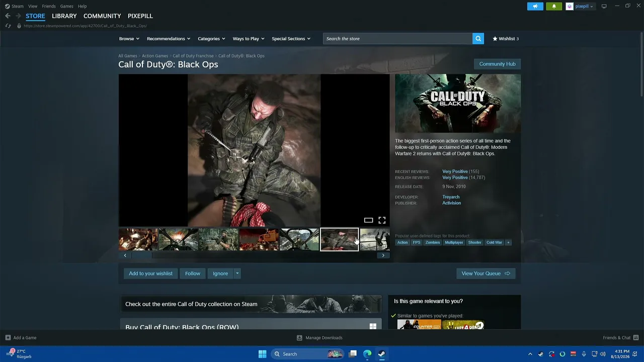This screenshot has width=644, height=362.
Task: Open the Games menu
Action: click(x=66, y=6)
